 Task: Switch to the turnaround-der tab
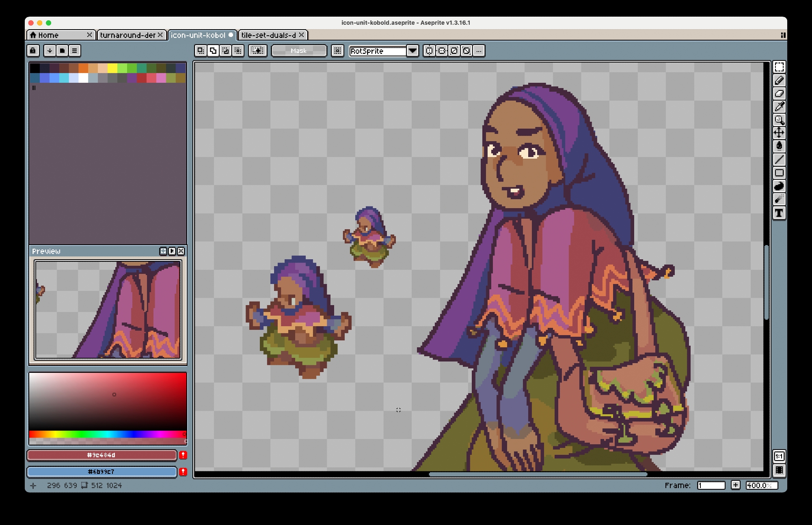click(127, 35)
